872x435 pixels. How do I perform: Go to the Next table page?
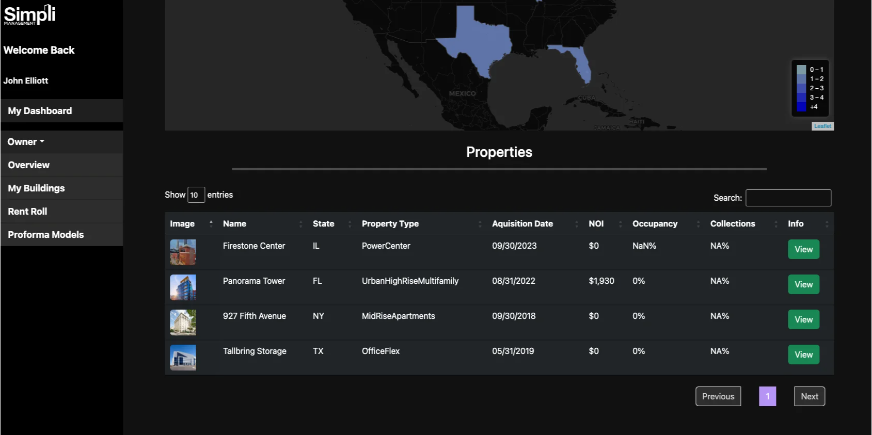point(809,397)
